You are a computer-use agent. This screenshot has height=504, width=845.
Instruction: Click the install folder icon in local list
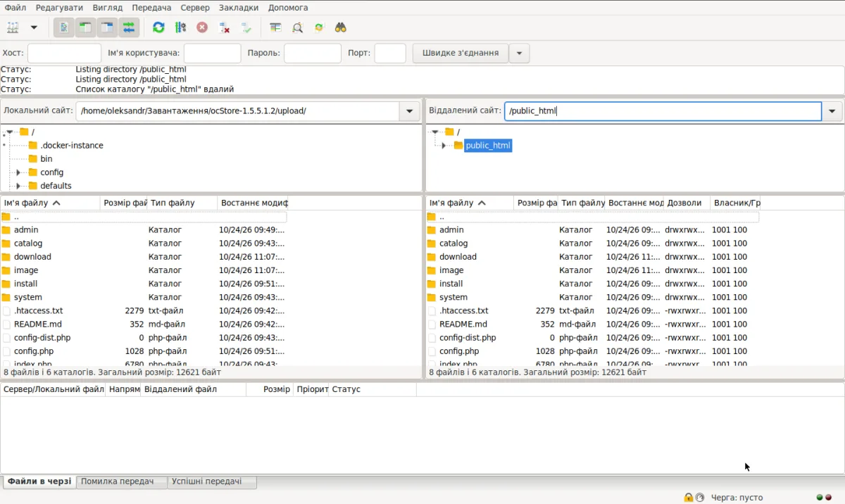click(6, 284)
